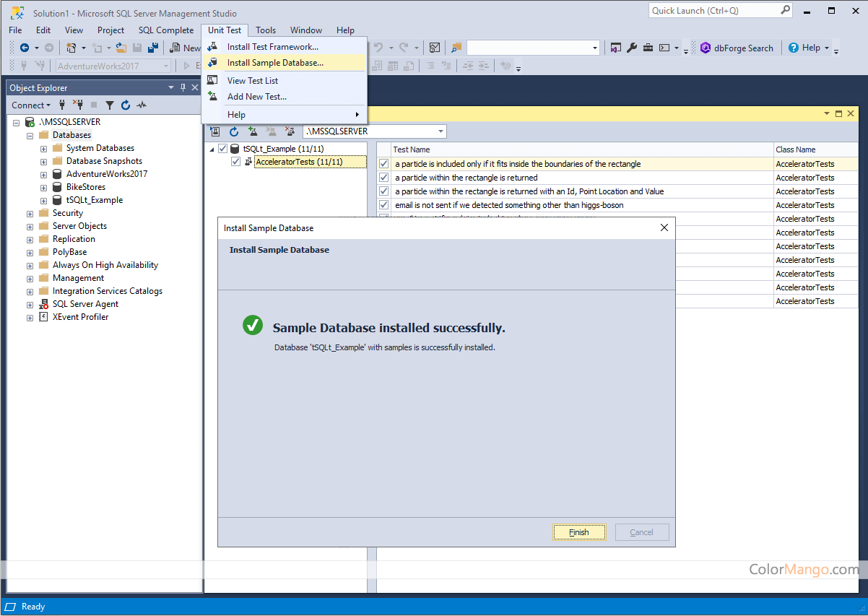The width and height of the screenshot is (868, 616).
Task: Click the add new test flask icon in test list toolbar
Action: pyautogui.click(x=253, y=131)
